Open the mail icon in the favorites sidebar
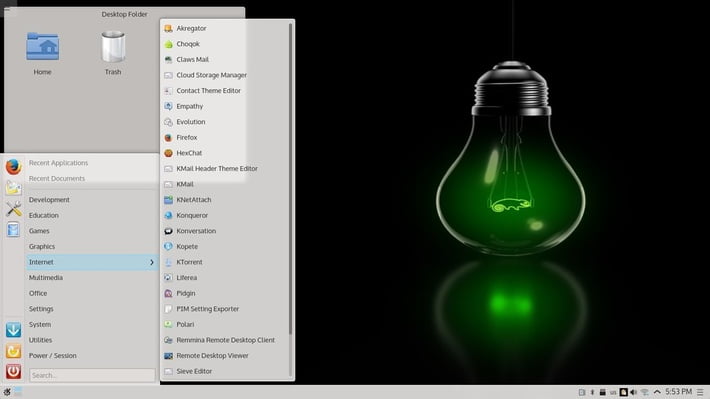Image resolution: width=710 pixels, height=399 pixels. [14, 187]
